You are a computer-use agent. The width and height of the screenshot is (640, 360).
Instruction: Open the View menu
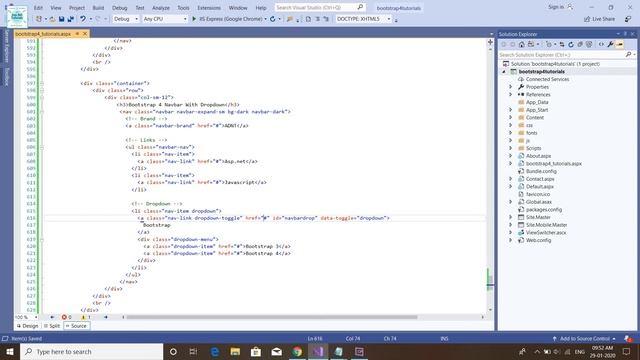56,8
